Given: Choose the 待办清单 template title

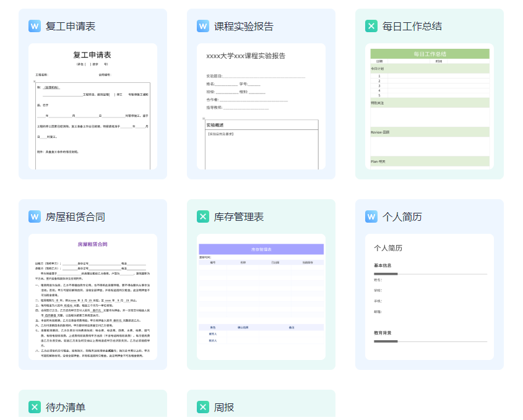Looking at the screenshot, I should pyautogui.click(x=66, y=408).
